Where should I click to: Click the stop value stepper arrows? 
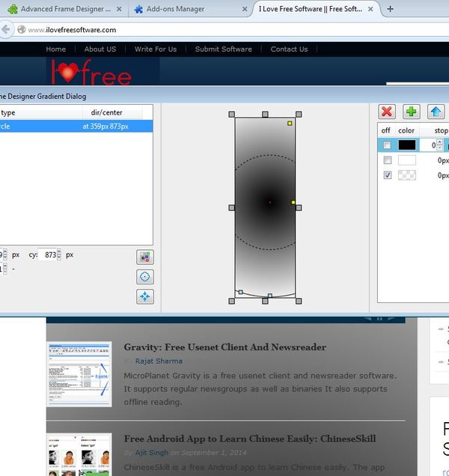[440, 145]
